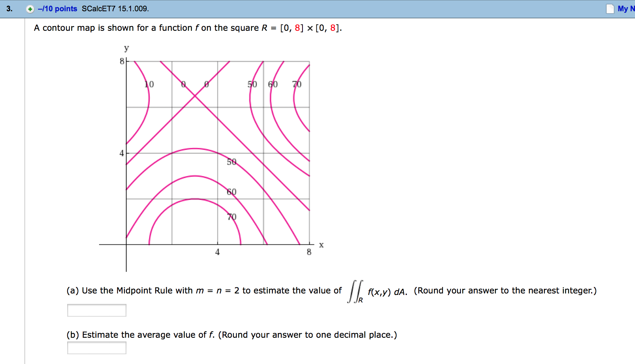Click the answer box for part (b)
635x364 pixels.
[x=96, y=348]
